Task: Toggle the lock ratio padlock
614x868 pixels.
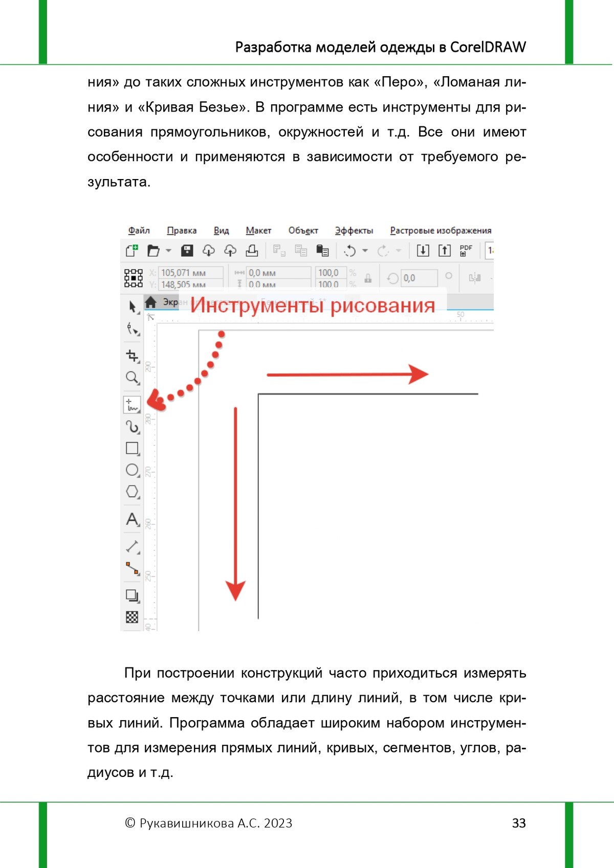Action: click(x=367, y=278)
